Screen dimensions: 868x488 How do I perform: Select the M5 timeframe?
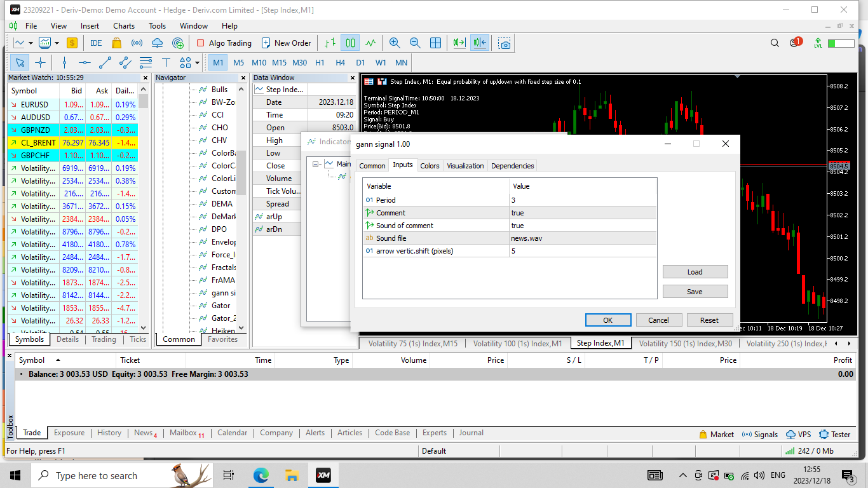(238, 62)
